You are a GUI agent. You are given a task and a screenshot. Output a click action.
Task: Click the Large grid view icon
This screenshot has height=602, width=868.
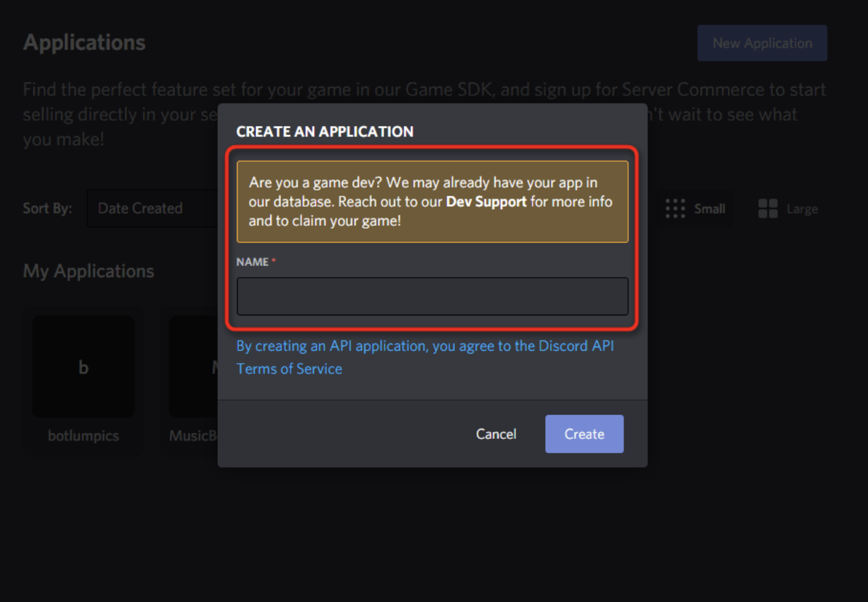tap(768, 208)
